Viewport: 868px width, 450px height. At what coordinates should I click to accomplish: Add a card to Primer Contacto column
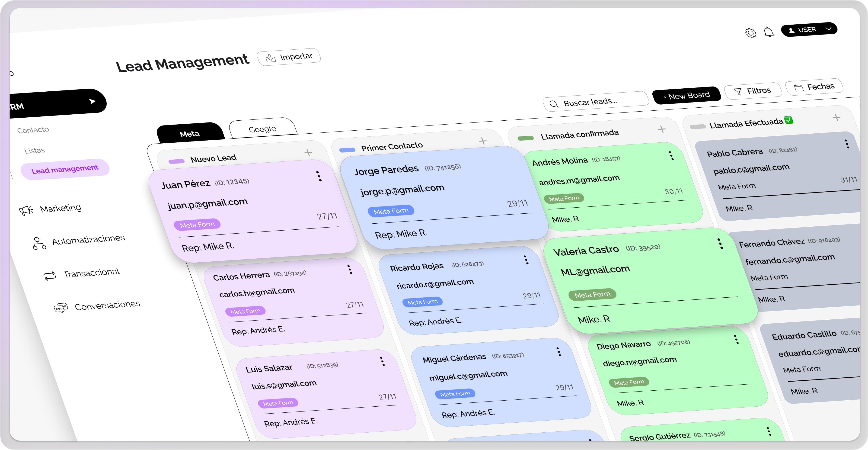(483, 141)
